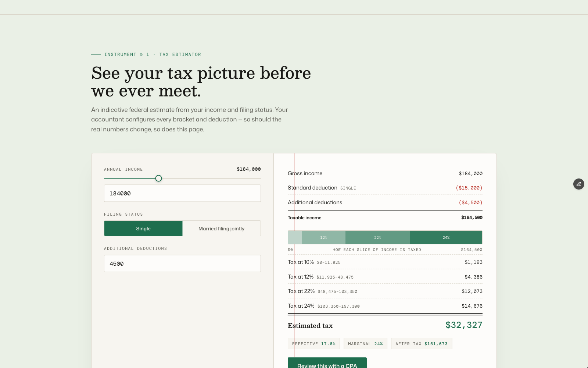Select the 12% bracket bar segment
Image resolution: width=588 pixels, height=368 pixels.
click(x=324, y=237)
